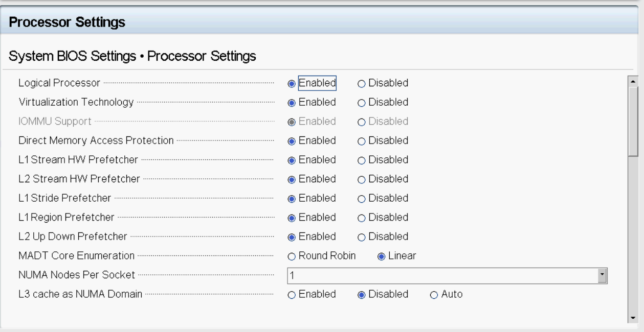Turn off L2 Up Down Prefetcher
Viewport: 644px width, 332px height.
(x=362, y=237)
